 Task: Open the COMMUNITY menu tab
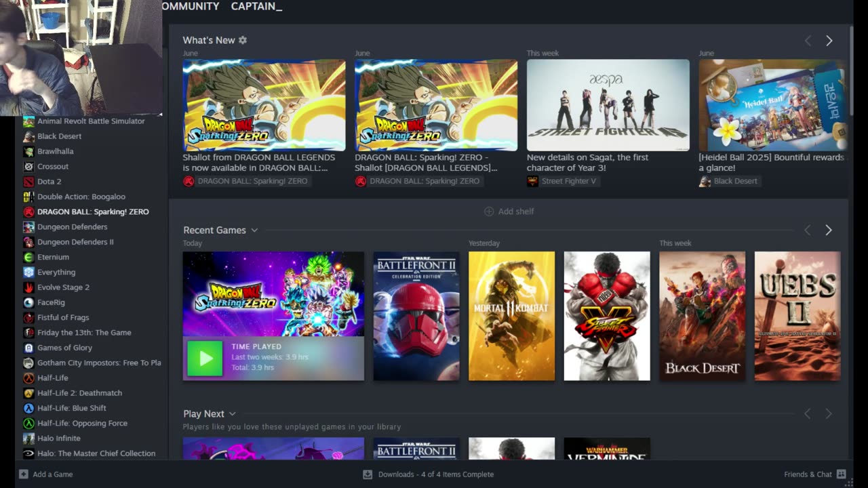point(191,6)
